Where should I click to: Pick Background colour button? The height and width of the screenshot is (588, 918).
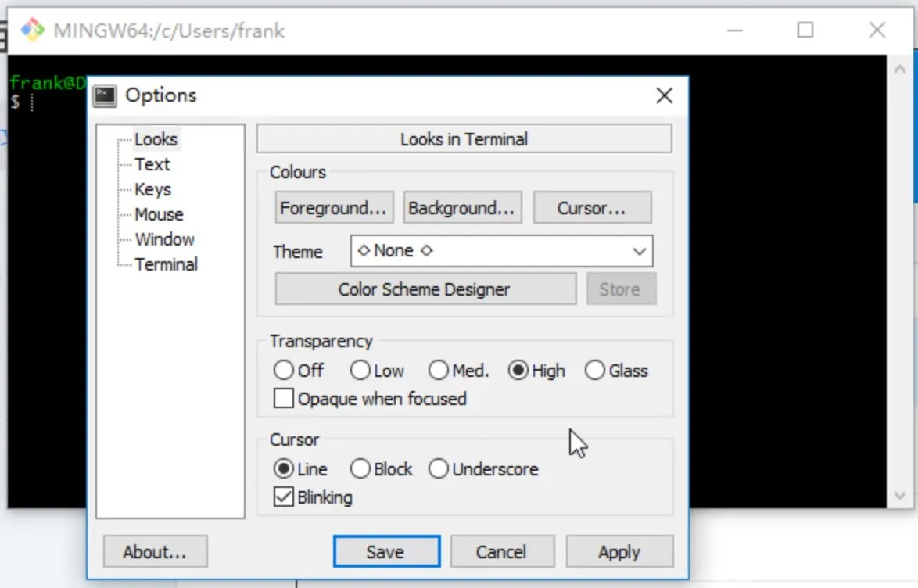click(x=461, y=208)
